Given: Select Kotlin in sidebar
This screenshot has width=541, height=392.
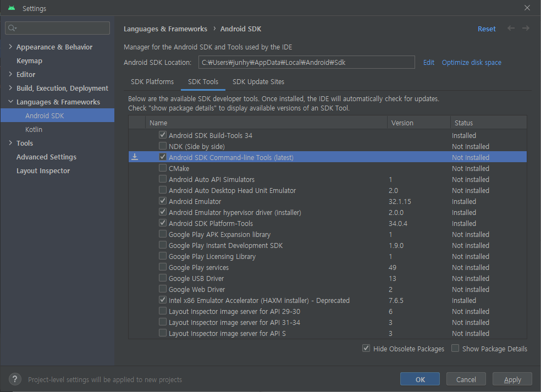Looking at the screenshot, I should pyautogui.click(x=34, y=129).
